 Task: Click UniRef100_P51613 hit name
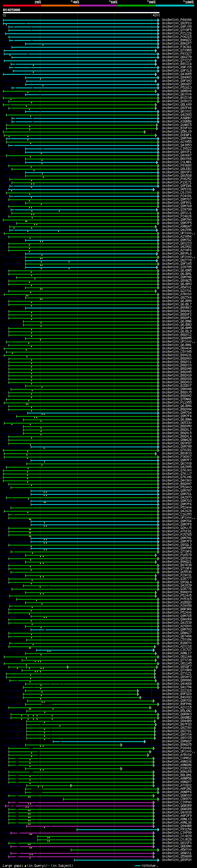176,88
